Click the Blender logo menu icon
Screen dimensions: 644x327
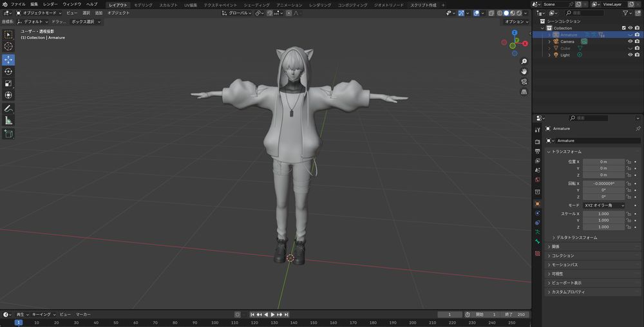pyautogui.click(x=5, y=4)
